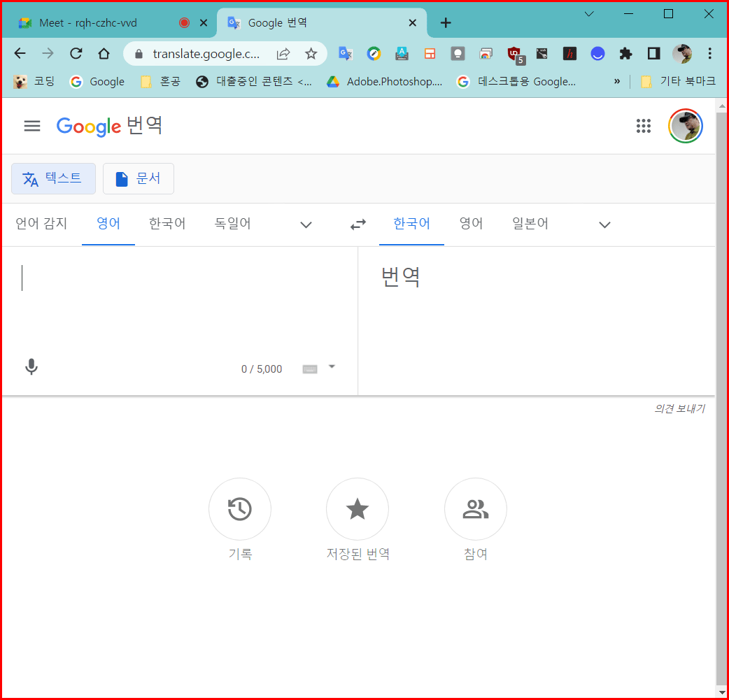Viewport: 729px width, 700px height.
Task: Open the 코딩 bookmark folder
Action: click(x=34, y=81)
